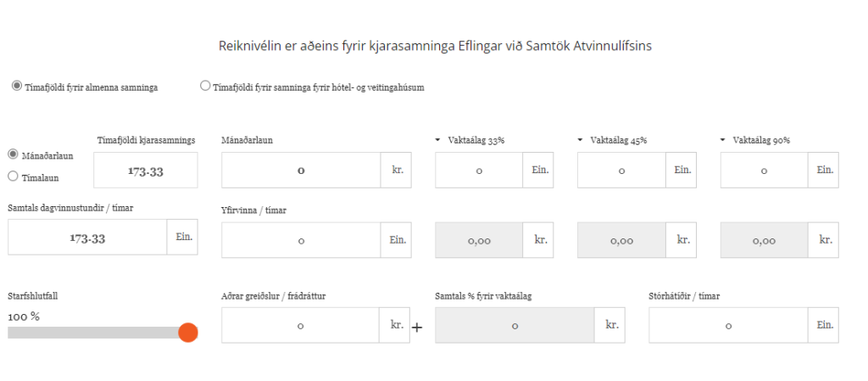This screenshot has height=381, width=868.
Task: Click the Yfirvinna / tímar input field
Action: pyautogui.click(x=301, y=240)
